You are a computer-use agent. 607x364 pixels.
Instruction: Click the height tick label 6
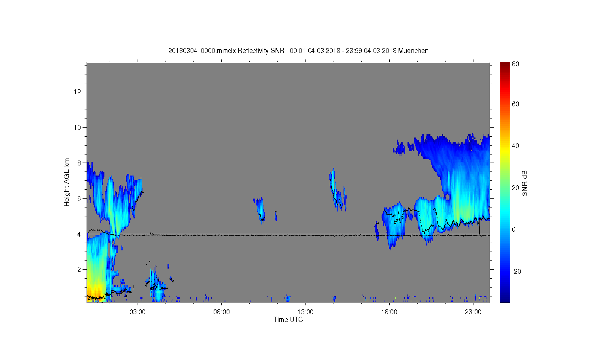tap(79, 199)
